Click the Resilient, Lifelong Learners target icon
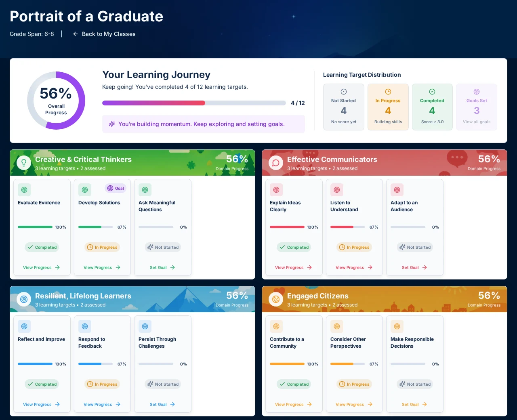 tap(24, 299)
